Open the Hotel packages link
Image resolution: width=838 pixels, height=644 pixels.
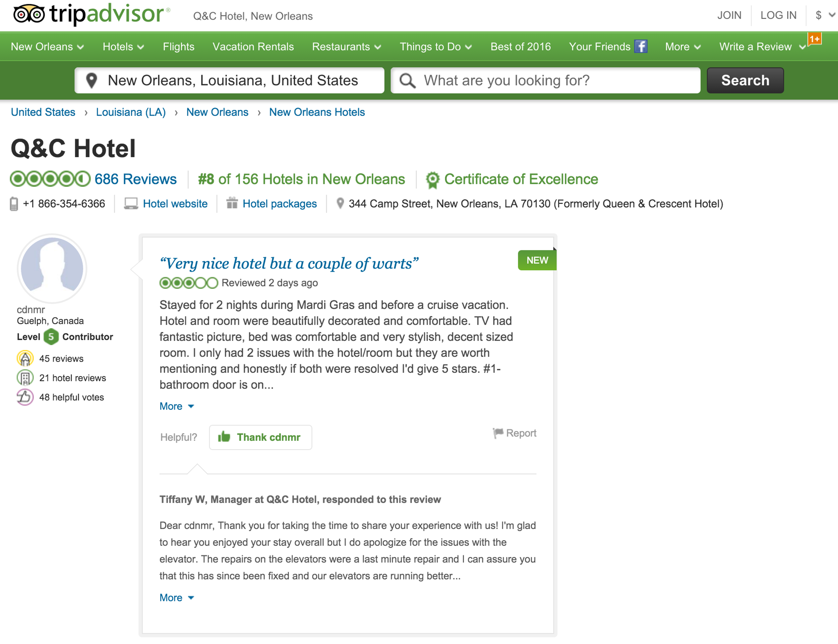[x=280, y=203]
